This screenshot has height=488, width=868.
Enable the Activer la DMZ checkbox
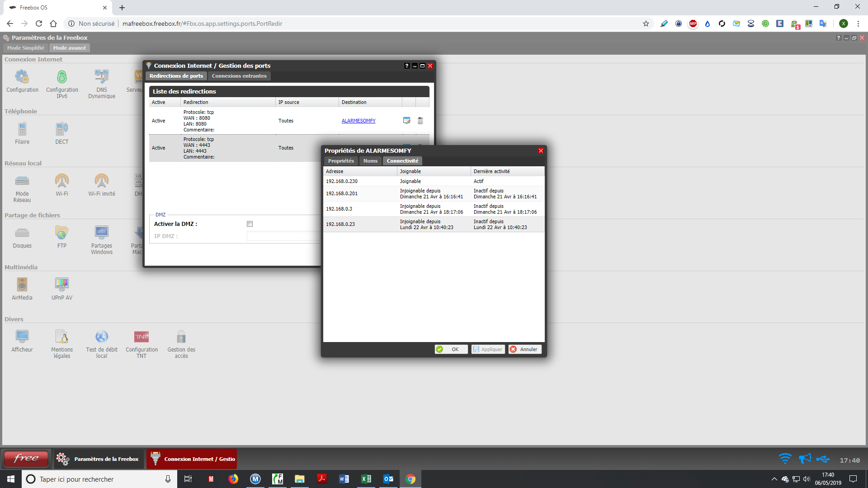tap(250, 224)
